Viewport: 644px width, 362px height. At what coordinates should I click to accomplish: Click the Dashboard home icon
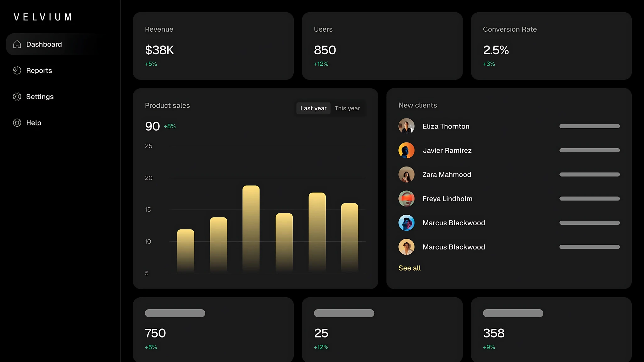[17, 44]
